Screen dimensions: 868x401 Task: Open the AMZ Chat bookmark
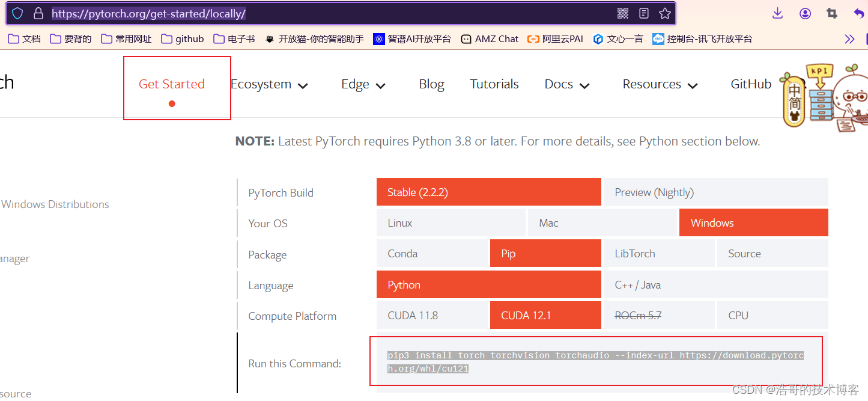490,39
